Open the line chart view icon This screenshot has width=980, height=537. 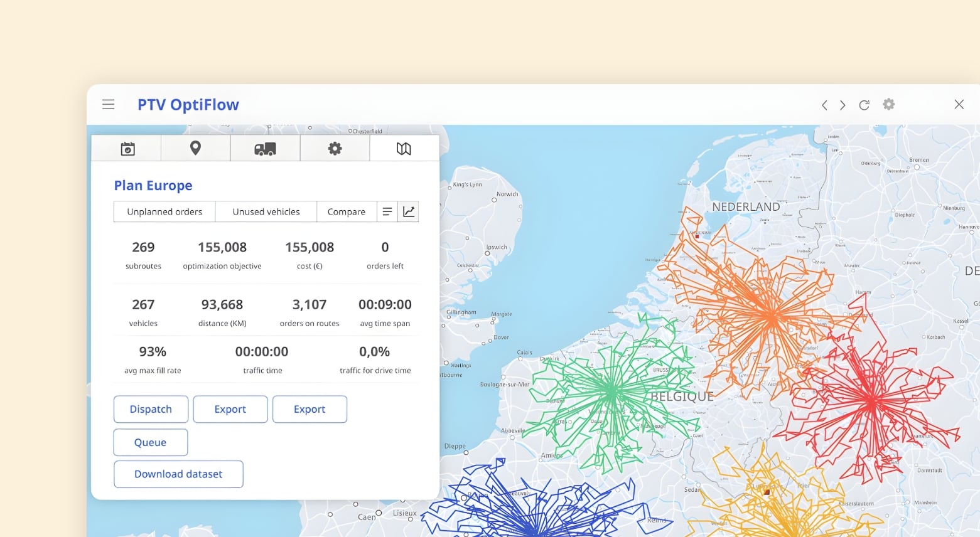pos(409,212)
